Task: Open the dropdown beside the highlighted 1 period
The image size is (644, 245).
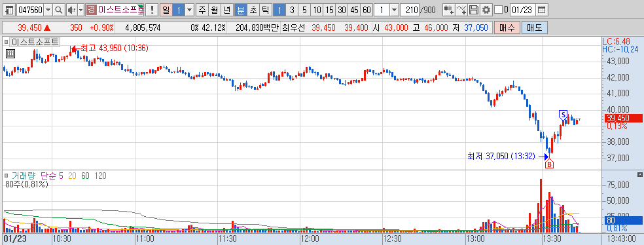Action: 189,9
